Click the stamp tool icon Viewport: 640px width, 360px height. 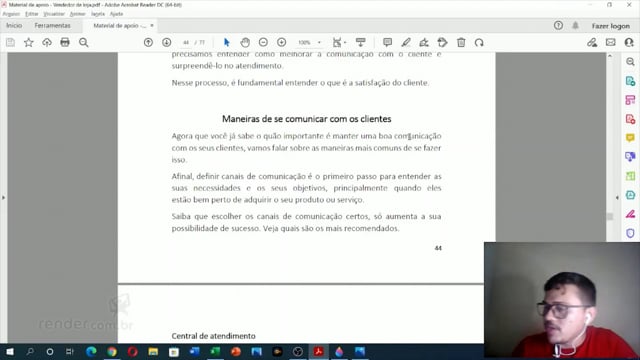[442, 42]
